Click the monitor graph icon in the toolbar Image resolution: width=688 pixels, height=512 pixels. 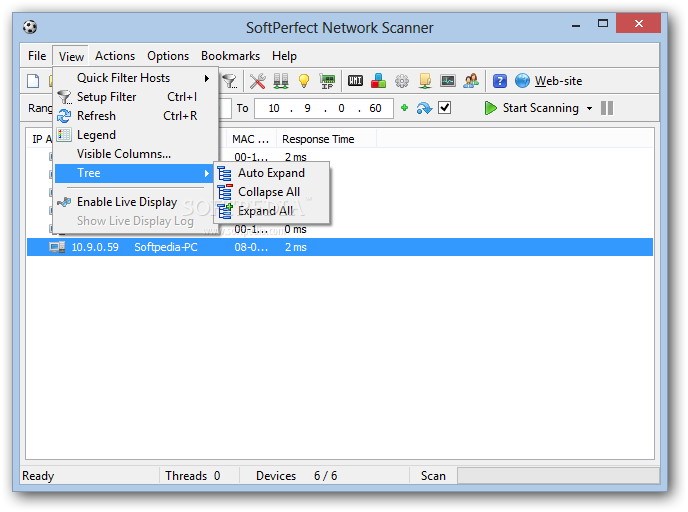[x=448, y=81]
